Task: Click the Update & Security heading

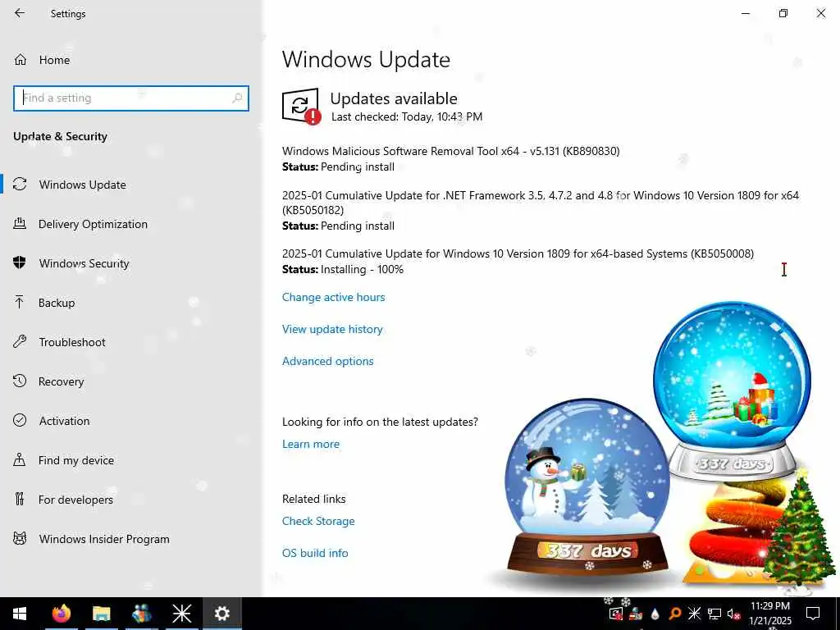Action: 60,136
